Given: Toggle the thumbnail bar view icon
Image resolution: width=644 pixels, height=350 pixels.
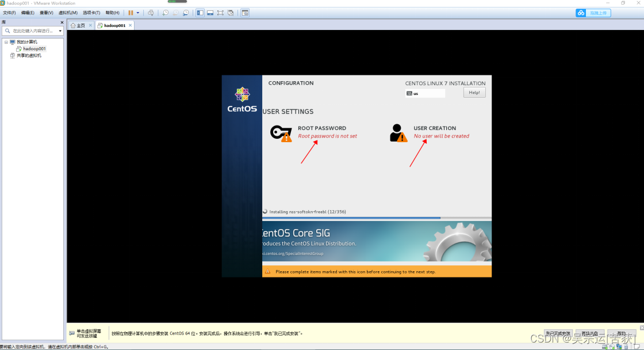Looking at the screenshot, I should (x=210, y=13).
